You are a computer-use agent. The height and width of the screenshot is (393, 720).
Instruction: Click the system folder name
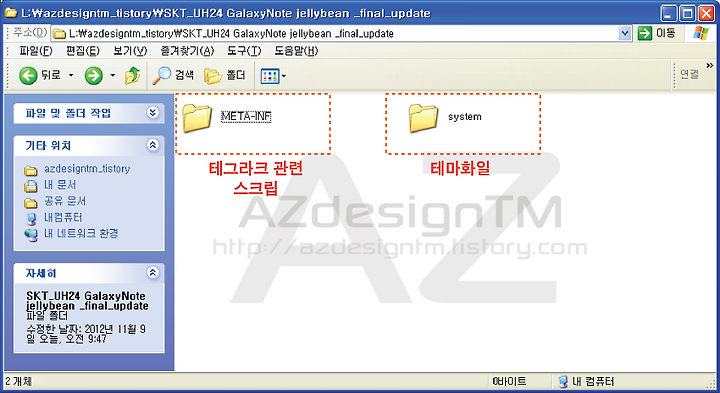point(465,117)
